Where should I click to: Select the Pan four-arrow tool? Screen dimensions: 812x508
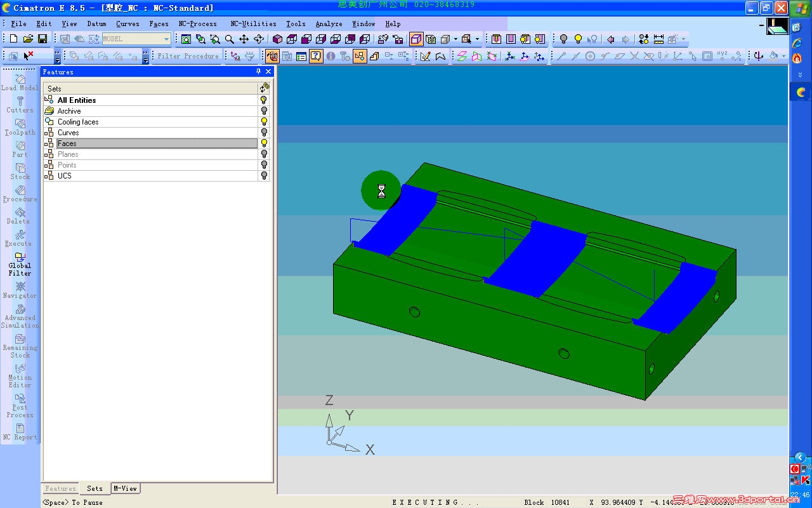(x=244, y=39)
